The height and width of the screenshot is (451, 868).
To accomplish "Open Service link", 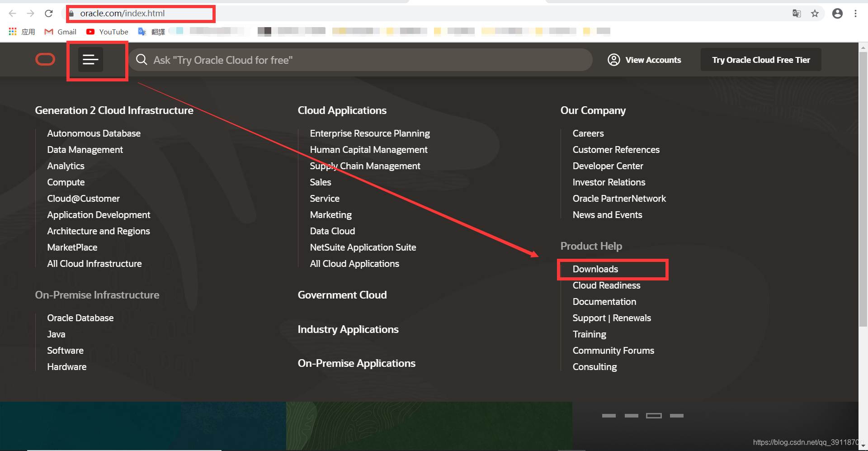I will coord(324,199).
